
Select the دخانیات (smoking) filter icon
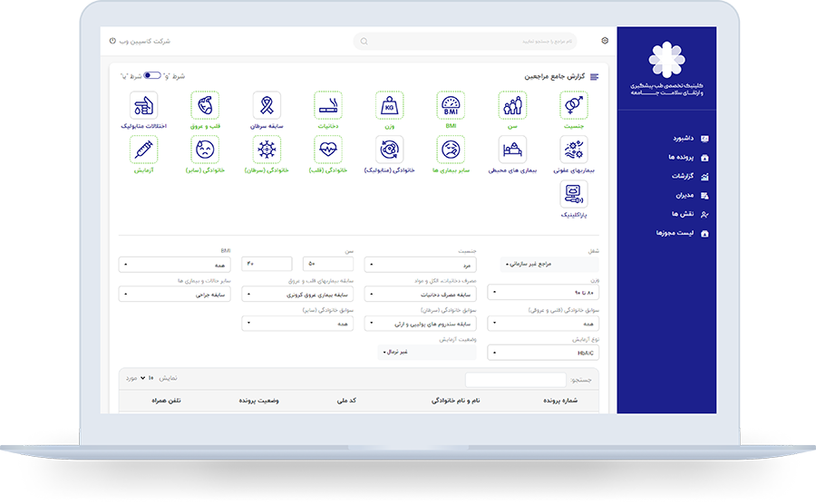click(x=328, y=105)
